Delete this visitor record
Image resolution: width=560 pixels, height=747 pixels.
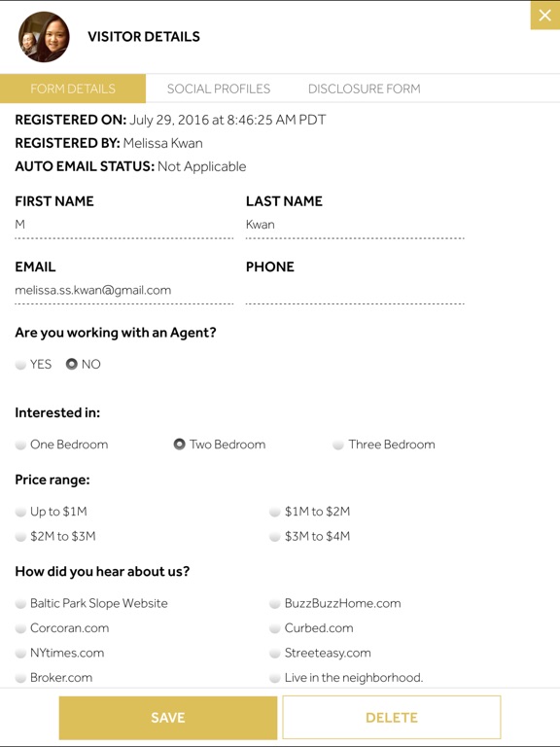392,718
